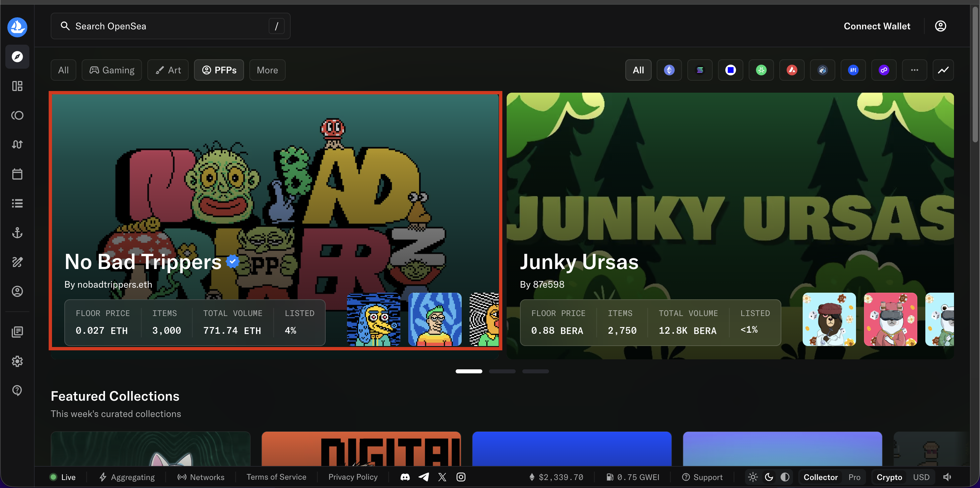Show prices in Crypto

click(889, 477)
